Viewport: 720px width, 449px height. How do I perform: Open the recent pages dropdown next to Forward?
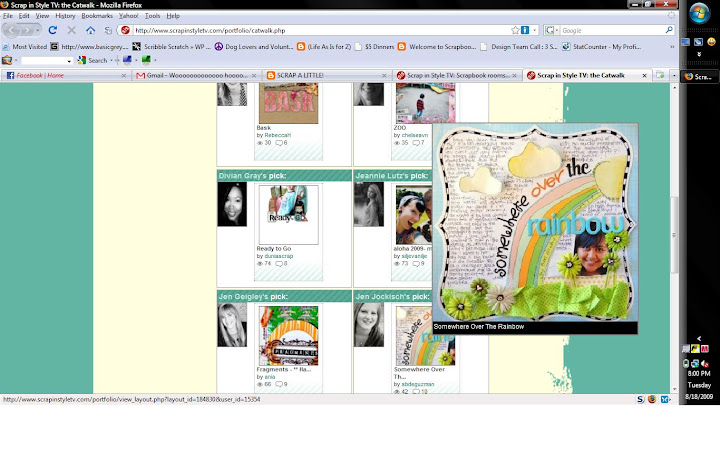click(x=37, y=30)
